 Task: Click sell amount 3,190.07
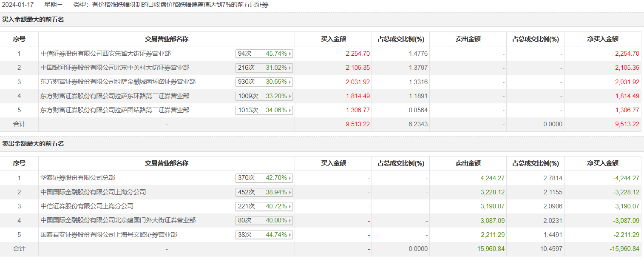[x=492, y=206]
